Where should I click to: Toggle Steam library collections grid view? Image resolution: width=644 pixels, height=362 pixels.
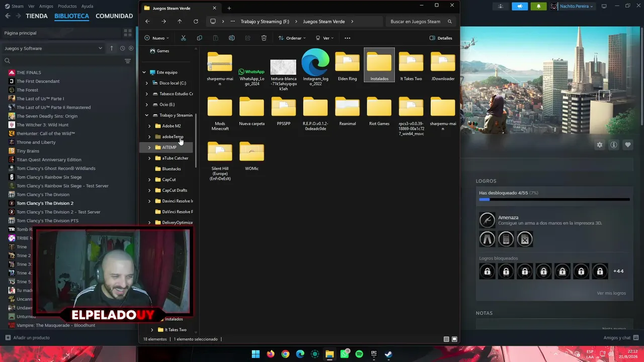(128, 33)
